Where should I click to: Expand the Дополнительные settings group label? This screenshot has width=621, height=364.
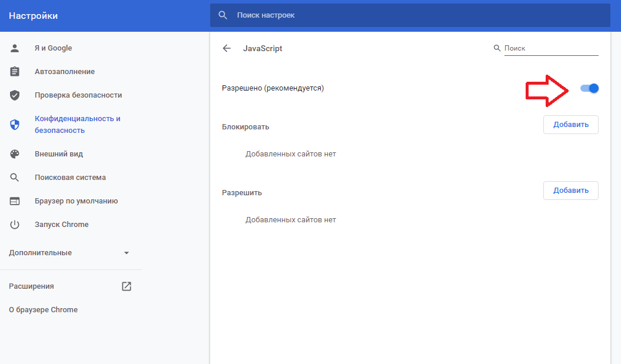click(x=41, y=253)
